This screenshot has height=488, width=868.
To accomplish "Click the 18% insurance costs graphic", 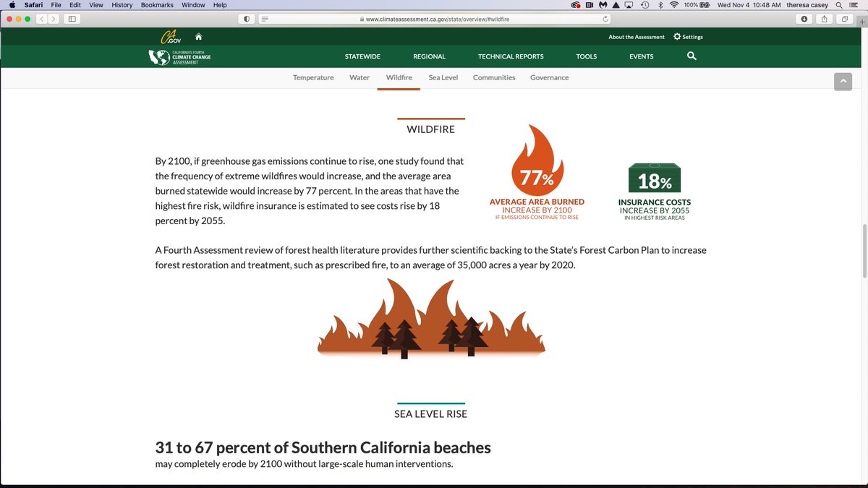I will point(655,178).
